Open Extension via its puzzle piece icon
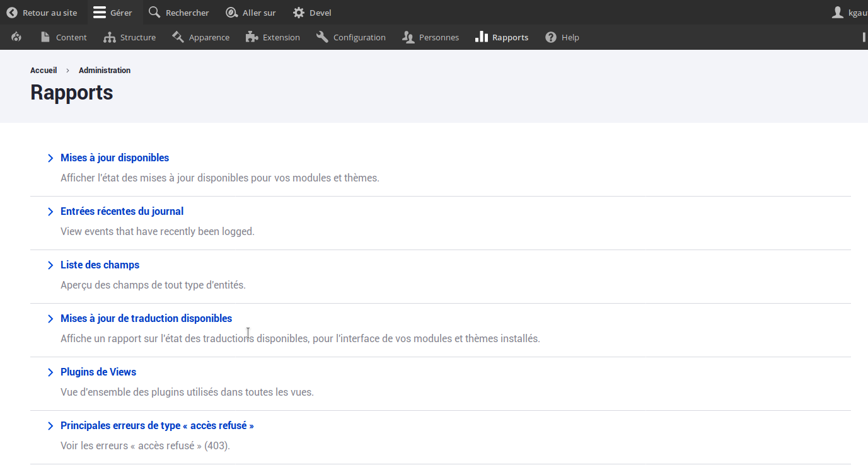This screenshot has height=465, width=868. [x=252, y=37]
